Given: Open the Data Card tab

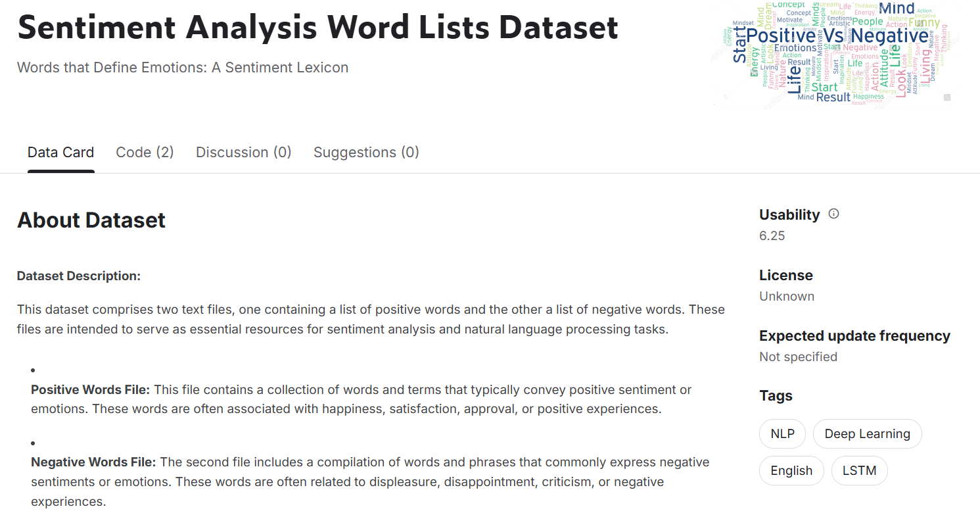Looking at the screenshot, I should [x=60, y=153].
